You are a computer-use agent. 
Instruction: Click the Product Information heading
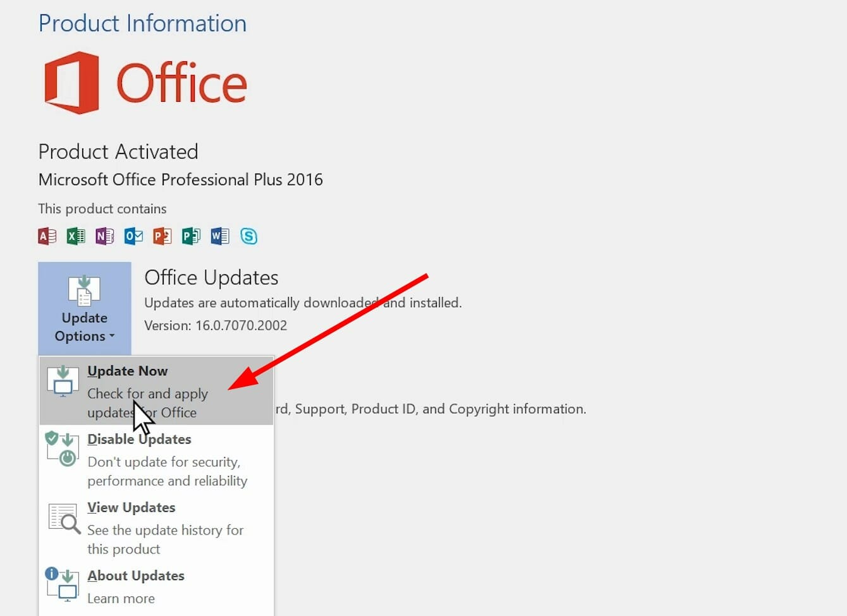click(x=143, y=23)
